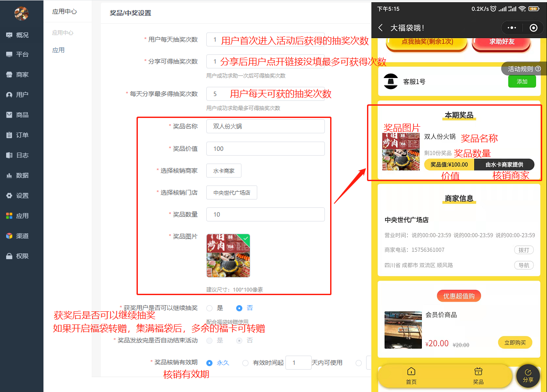Tap the prize name 双人份火锅 in the phone preview
Image resolution: width=547 pixels, height=392 pixels.
(x=440, y=137)
